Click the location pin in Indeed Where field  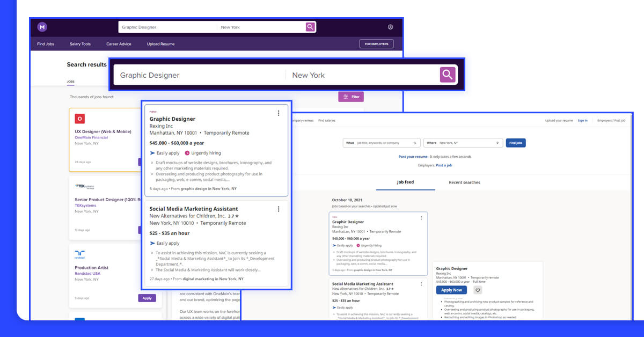[497, 143]
